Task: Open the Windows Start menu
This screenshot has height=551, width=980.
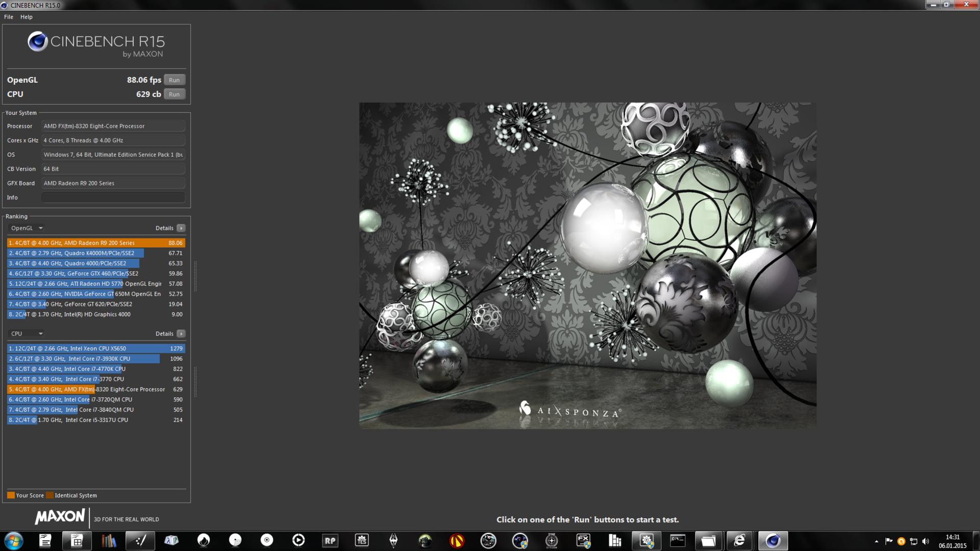Action: [14, 540]
